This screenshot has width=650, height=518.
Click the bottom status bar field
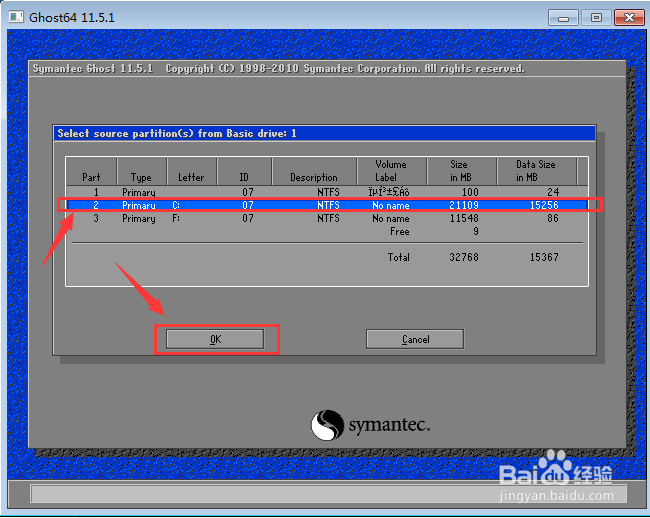(328, 494)
